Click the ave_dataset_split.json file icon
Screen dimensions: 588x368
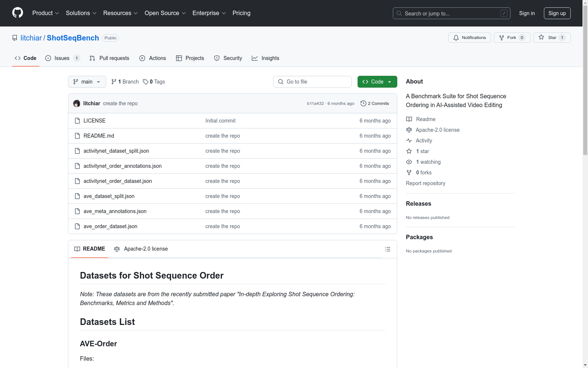coord(77,196)
